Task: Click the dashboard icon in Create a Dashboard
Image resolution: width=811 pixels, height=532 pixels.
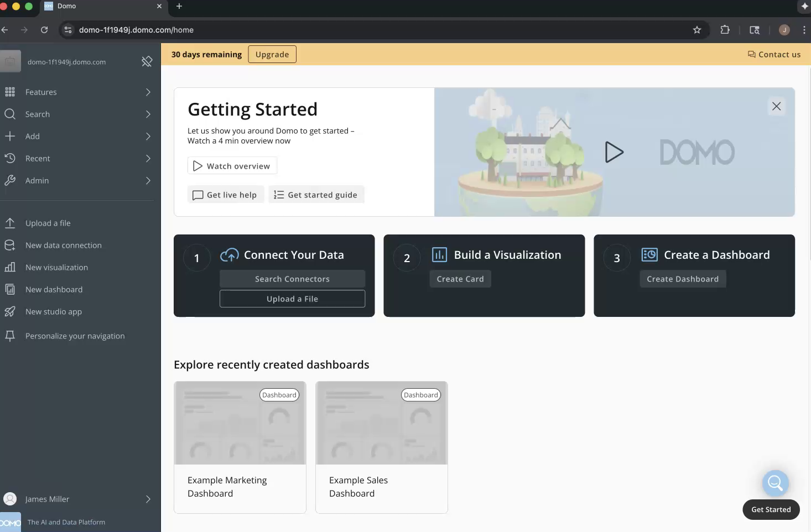Action: point(649,254)
